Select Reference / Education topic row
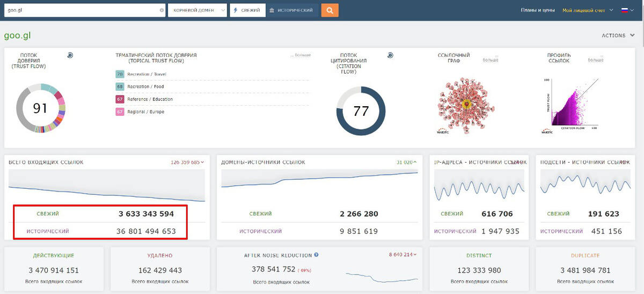This screenshot has height=294, width=644. click(x=213, y=99)
